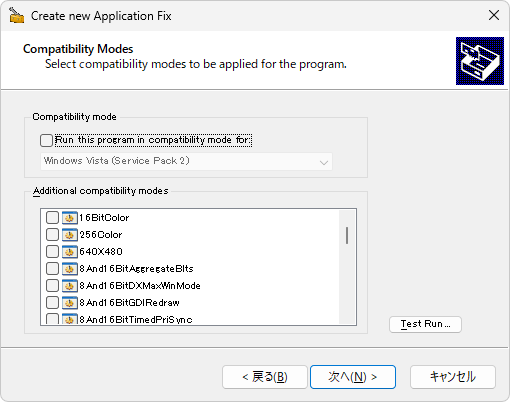
Task: Click the 8And16BitDXMaxWinMode icon
Action: click(69, 286)
